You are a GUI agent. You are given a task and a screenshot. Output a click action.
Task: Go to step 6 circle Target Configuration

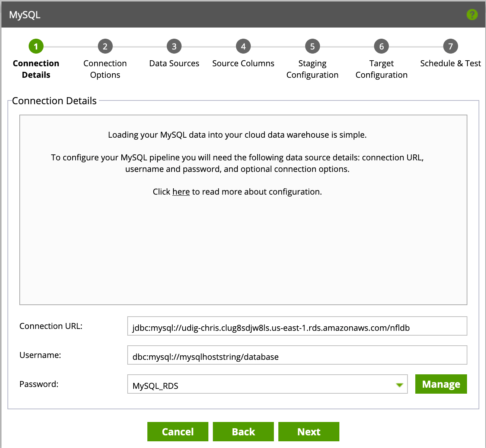(381, 47)
